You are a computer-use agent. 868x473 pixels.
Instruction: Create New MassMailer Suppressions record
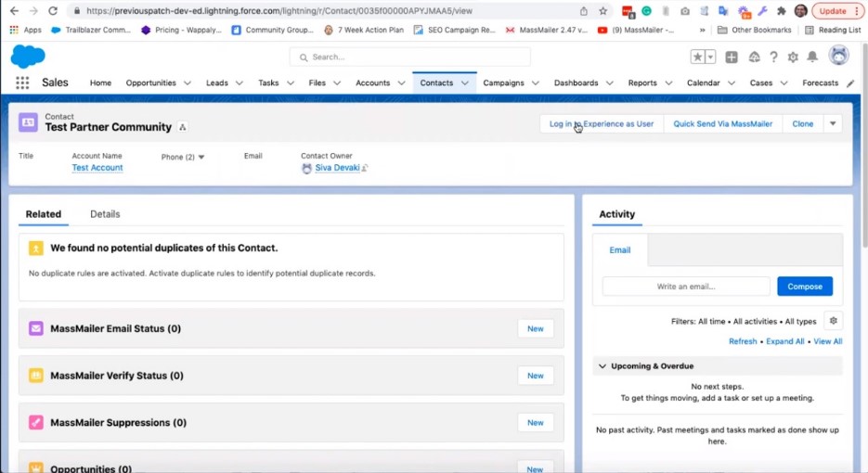pyautogui.click(x=536, y=423)
